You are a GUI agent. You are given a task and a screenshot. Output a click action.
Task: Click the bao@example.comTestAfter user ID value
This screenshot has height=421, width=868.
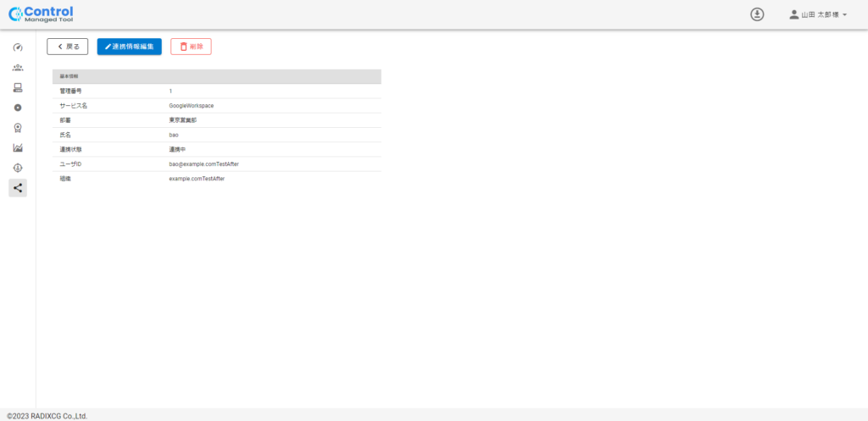pyautogui.click(x=203, y=164)
